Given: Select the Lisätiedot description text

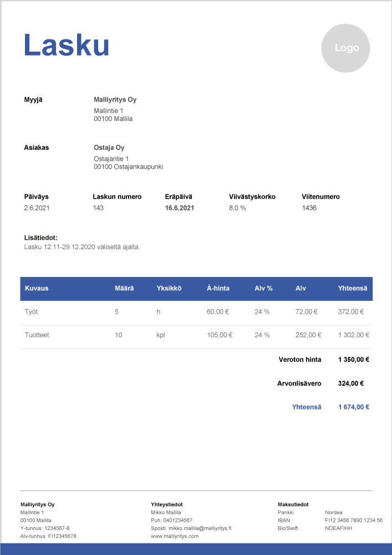Looking at the screenshot, I should pos(82,247).
